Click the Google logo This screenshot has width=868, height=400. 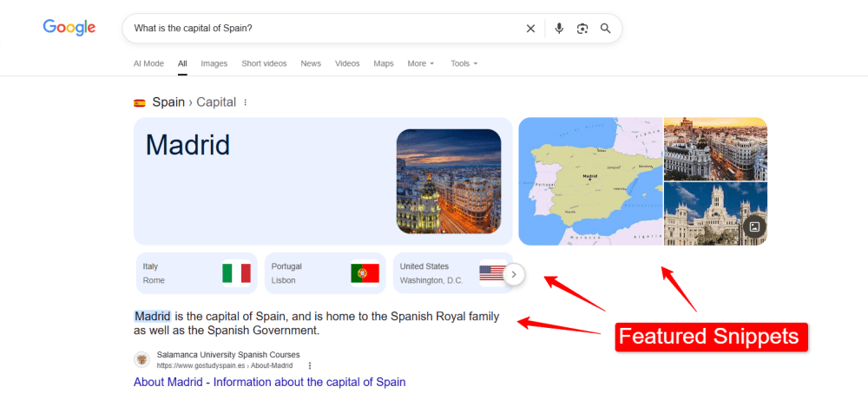tap(69, 27)
